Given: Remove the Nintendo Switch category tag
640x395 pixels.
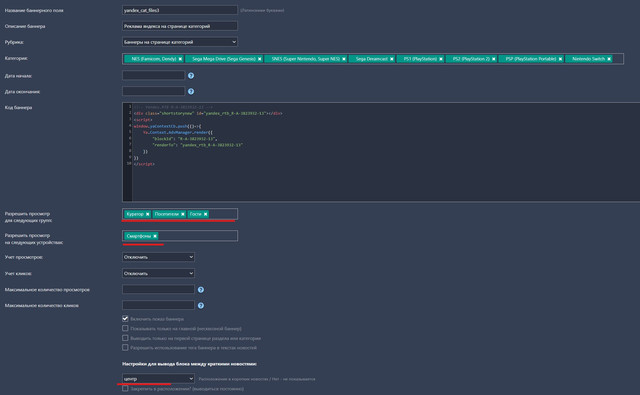Looking at the screenshot, I should pos(609,59).
